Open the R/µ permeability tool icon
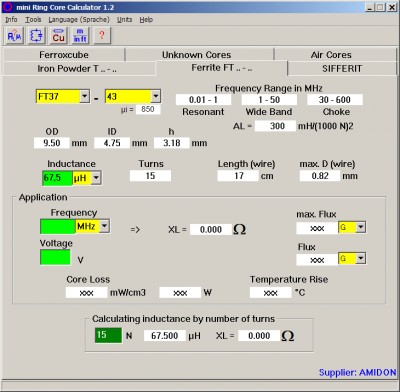 [14, 35]
